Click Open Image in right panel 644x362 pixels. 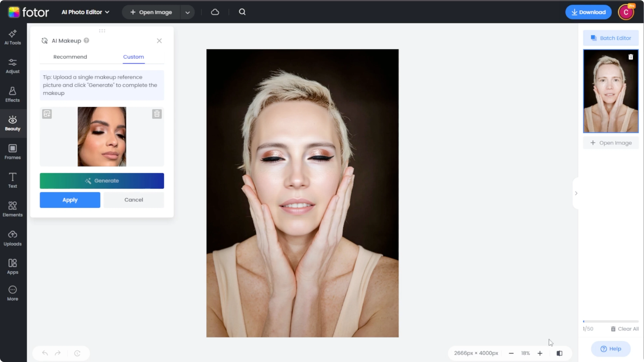(x=611, y=143)
